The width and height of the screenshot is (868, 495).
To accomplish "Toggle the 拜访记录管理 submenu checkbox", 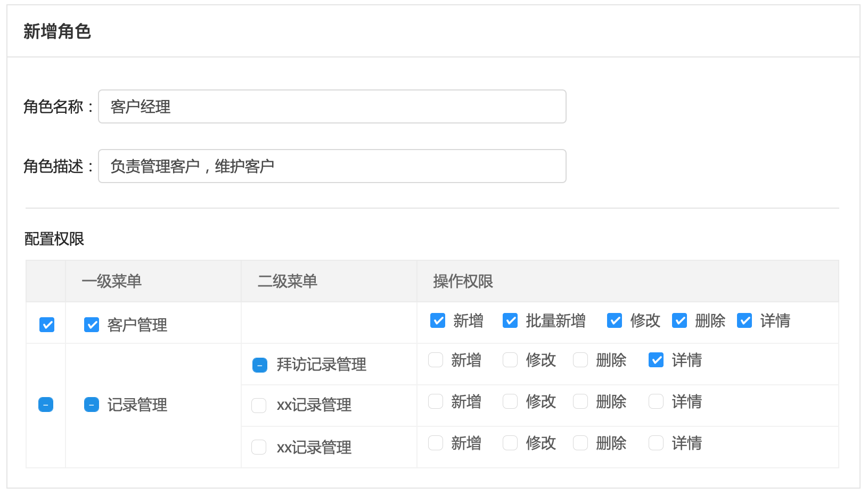I will [260, 365].
